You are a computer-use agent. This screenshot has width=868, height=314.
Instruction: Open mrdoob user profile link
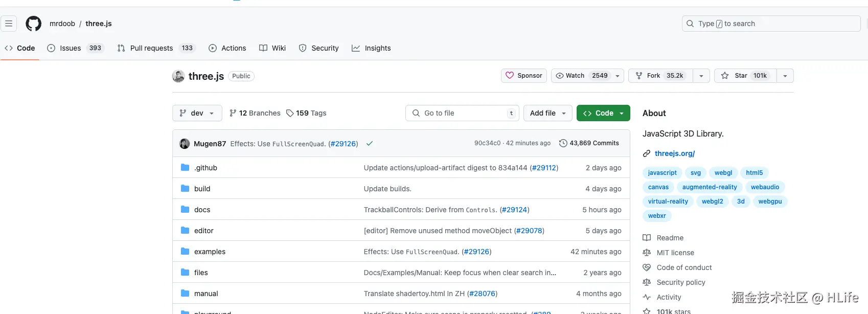(x=62, y=24)
